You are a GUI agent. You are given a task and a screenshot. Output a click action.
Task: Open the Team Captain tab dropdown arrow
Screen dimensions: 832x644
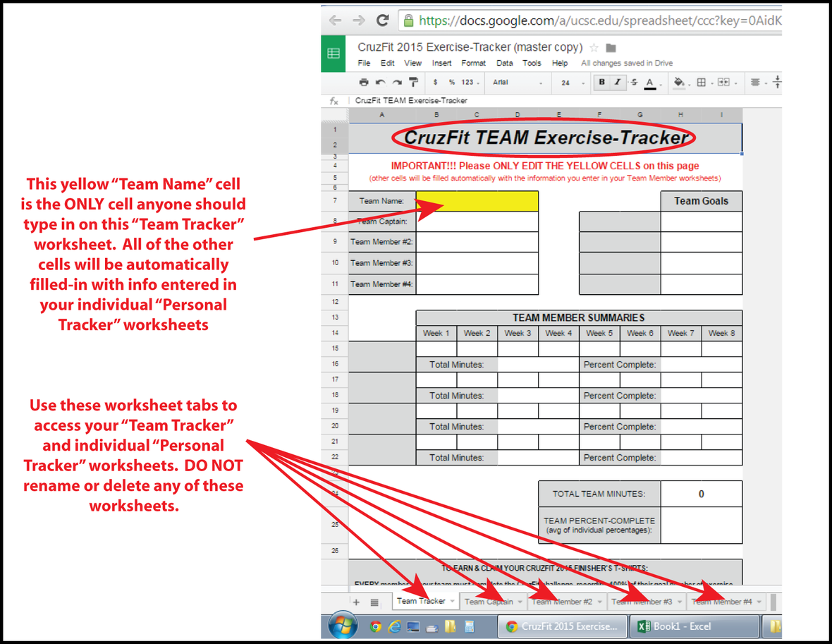point(520,602)
